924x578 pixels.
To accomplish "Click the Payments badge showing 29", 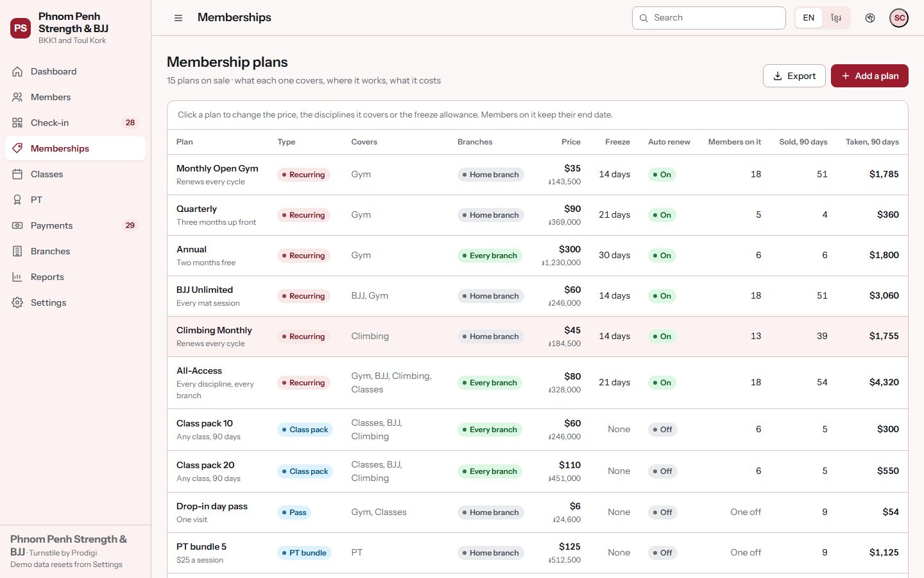I will (130, 225).
